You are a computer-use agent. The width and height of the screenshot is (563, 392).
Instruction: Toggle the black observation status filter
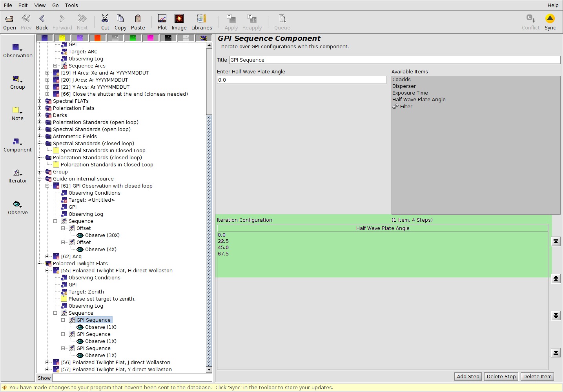[x=168, y=38]
